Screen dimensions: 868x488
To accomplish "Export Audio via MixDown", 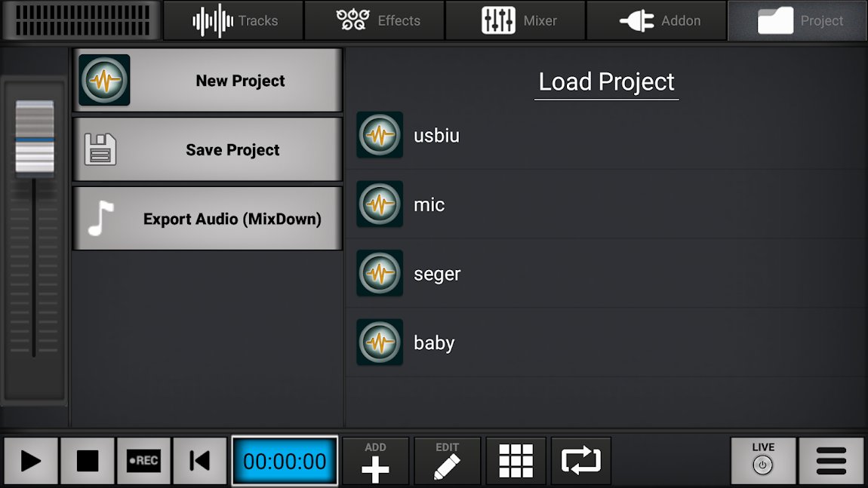I will tap(208, 219).
